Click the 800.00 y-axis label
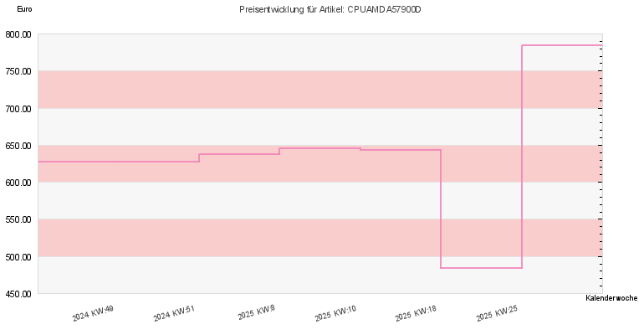Image resolution: width=644 pixels, height=335 pixels. pos(18,34)
